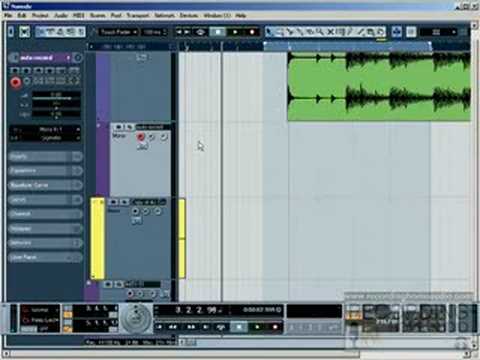Toggle record enable on the Mono track
Viewport: 480px width, 360px height.
[x=141, y=137]
